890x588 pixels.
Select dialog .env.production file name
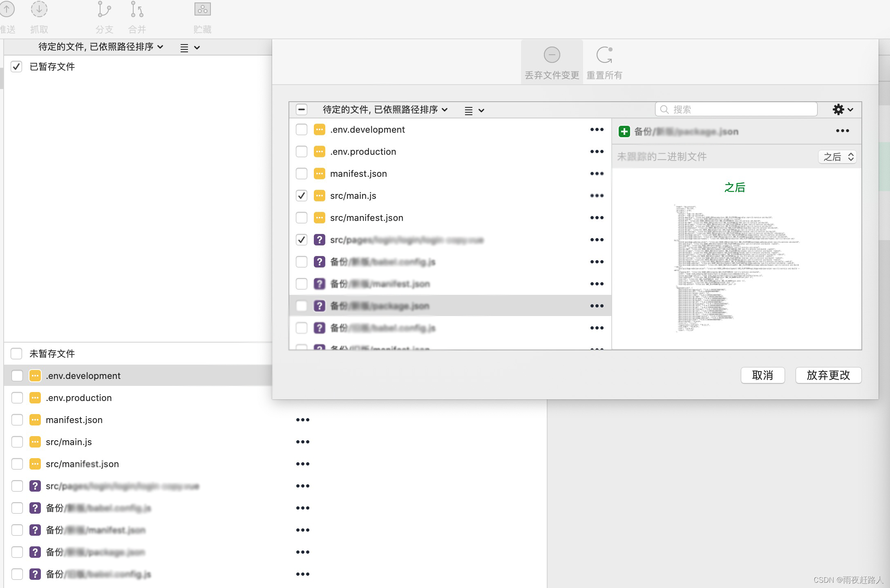click(363, 151)
